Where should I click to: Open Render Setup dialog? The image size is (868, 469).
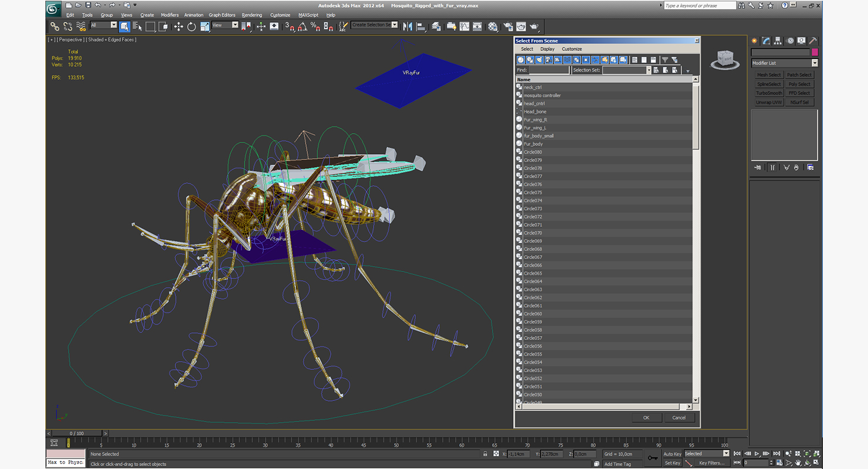tap(507, 26)
